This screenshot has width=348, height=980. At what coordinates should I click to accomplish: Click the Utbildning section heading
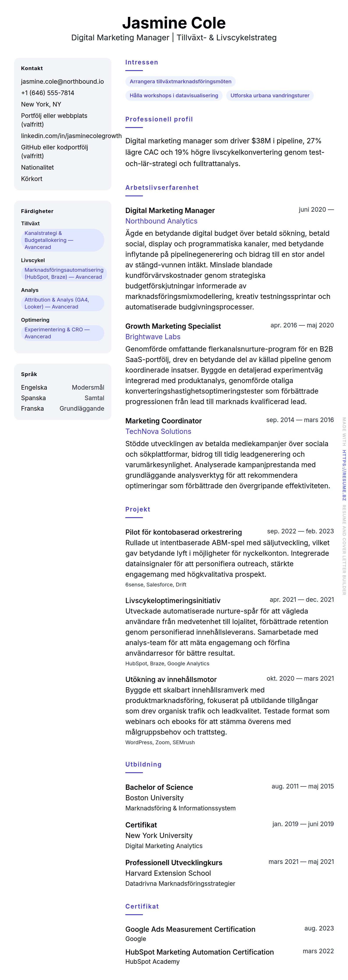click(143, 764)
